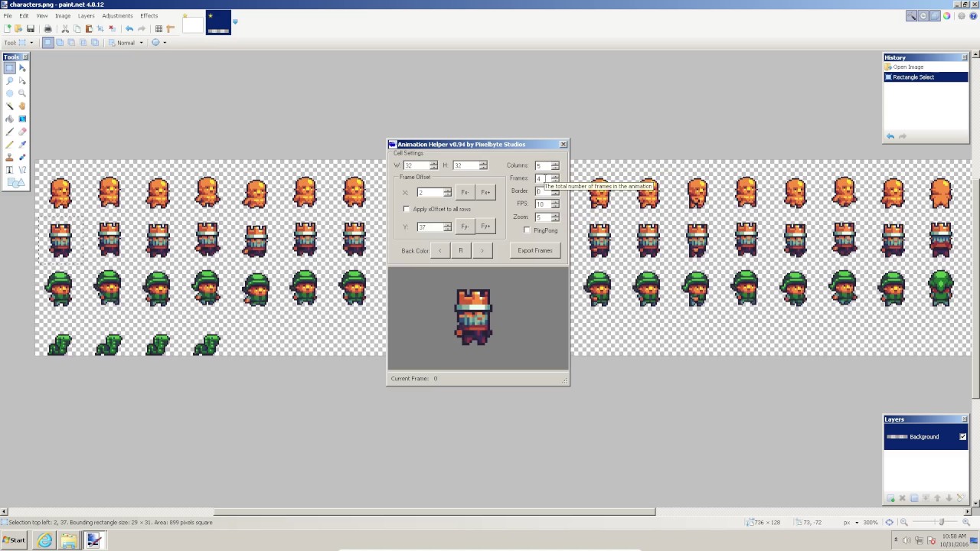The height and width of the screenshot is (551, 980).
Task: Enable the PingPong option
Action: [527, 230]
